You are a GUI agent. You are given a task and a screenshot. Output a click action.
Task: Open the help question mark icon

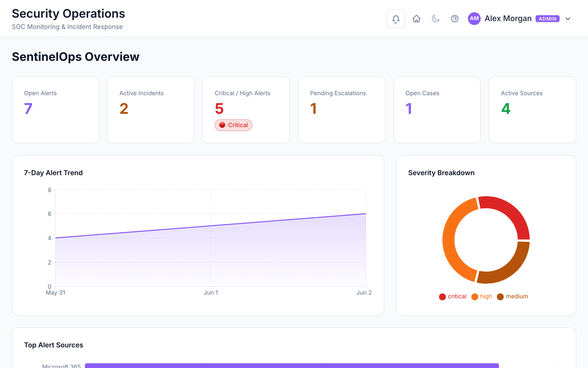[455, 19]
